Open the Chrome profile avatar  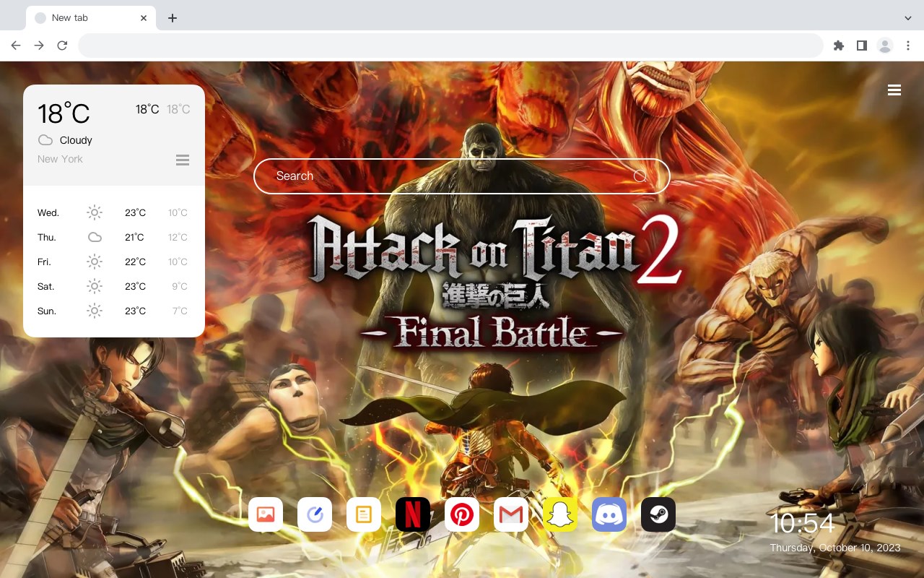pos(885,46)
